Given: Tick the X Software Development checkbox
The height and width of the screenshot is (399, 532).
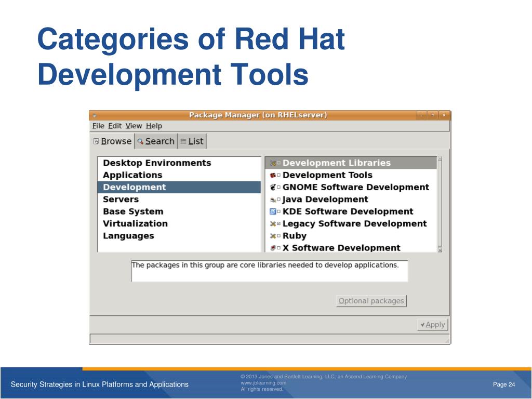Looking at the screenshot, I should point(278,248).
